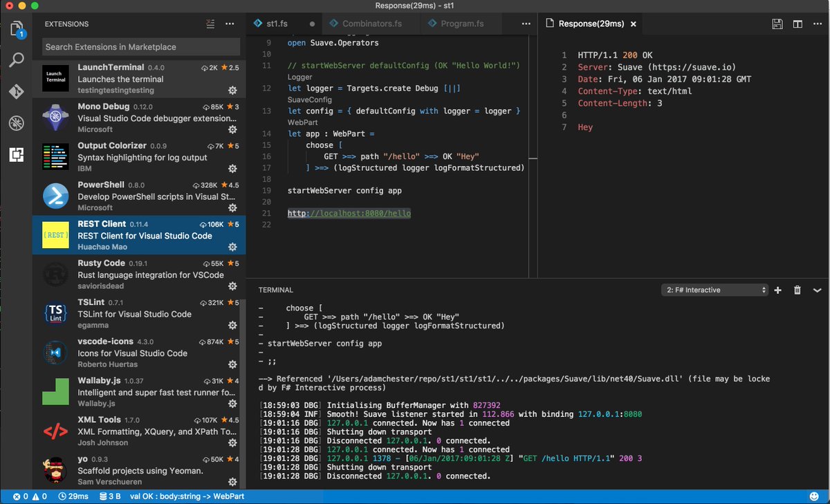Viewport: 830px width, 504px height.
Task: Click the feedback smiley in status bar
Action: pyautogui.click(x=815, y=496)
